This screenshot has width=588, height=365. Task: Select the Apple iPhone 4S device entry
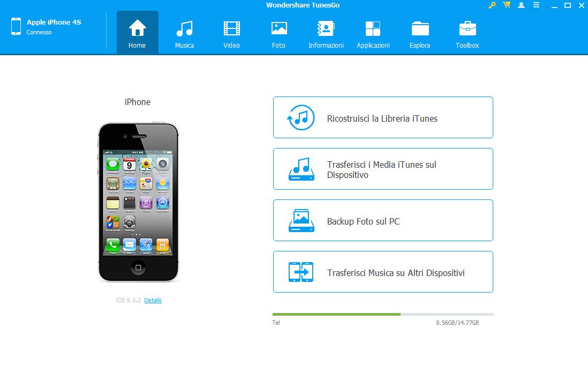point(54,26)
